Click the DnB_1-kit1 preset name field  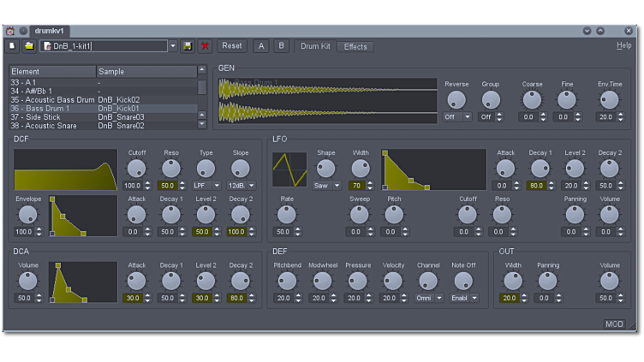103,46
